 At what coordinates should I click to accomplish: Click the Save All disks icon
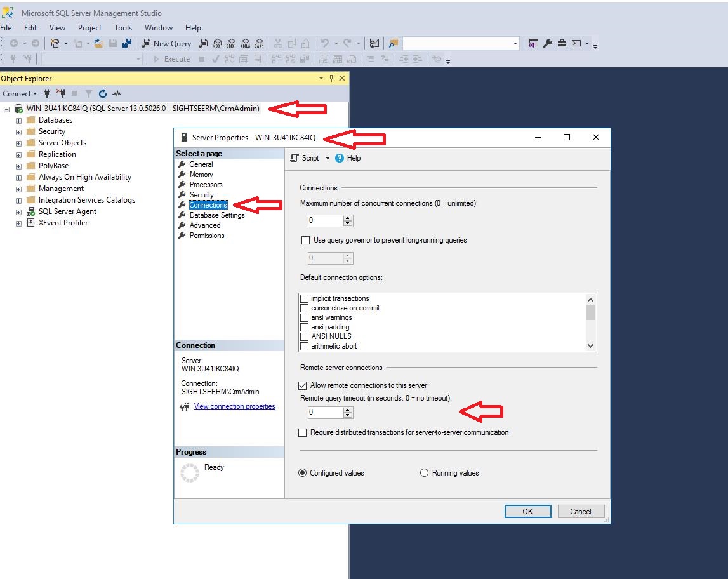coord(126,43)
